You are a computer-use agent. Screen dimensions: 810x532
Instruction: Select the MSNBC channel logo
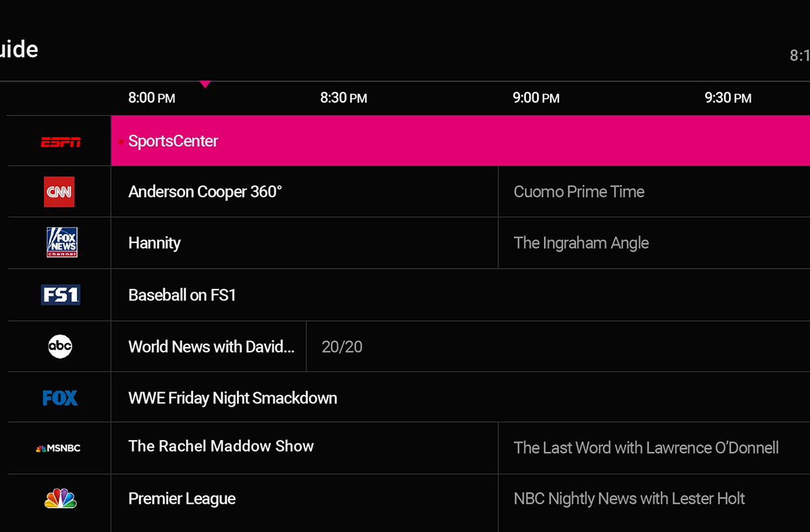[x=58, y=448]
